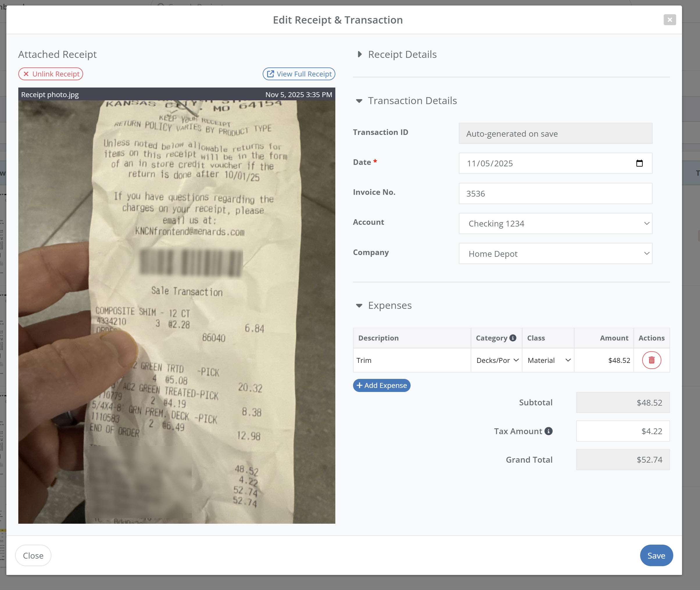Open View Full Receipt link
The width and height of the screenshot is (700, 590).
click(299, 74)
